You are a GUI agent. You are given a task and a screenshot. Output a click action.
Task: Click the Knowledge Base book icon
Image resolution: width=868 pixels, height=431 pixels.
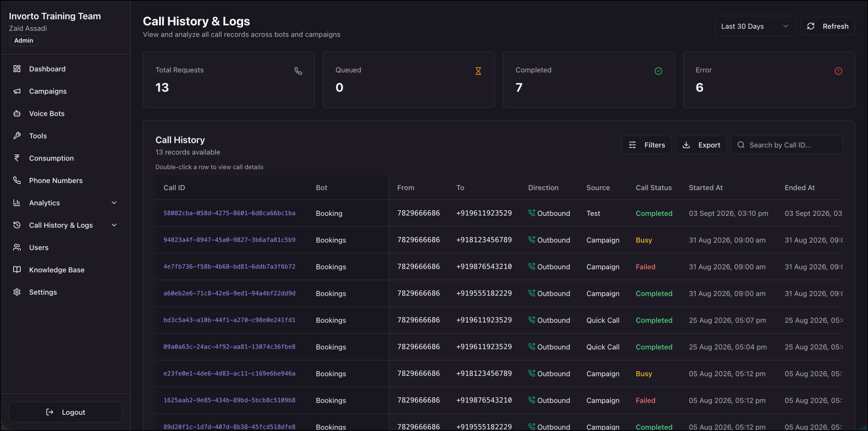point(17,270)
